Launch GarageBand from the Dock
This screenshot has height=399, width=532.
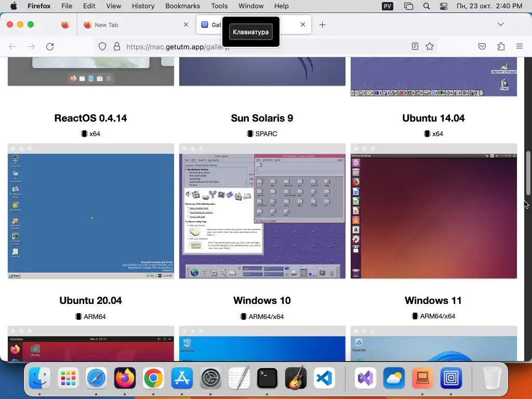pyautogui.click(x=296, y=378)
